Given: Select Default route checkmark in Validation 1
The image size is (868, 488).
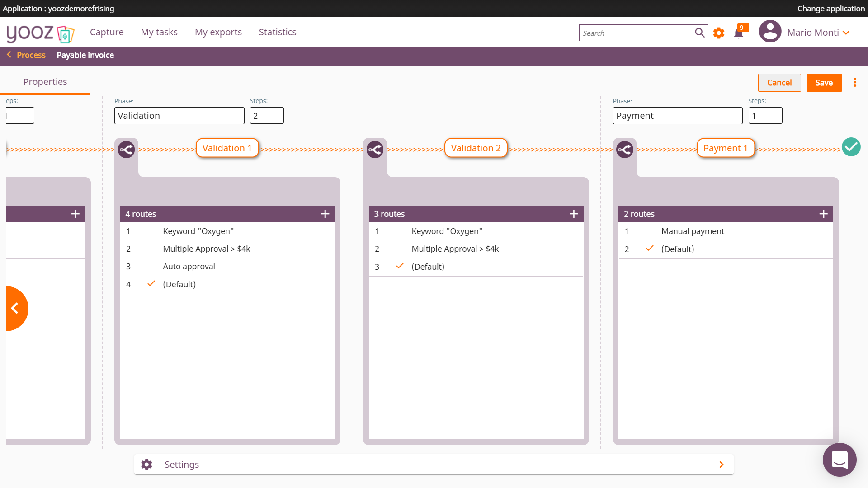Looking at the screenshot, I should click(151, 284).
